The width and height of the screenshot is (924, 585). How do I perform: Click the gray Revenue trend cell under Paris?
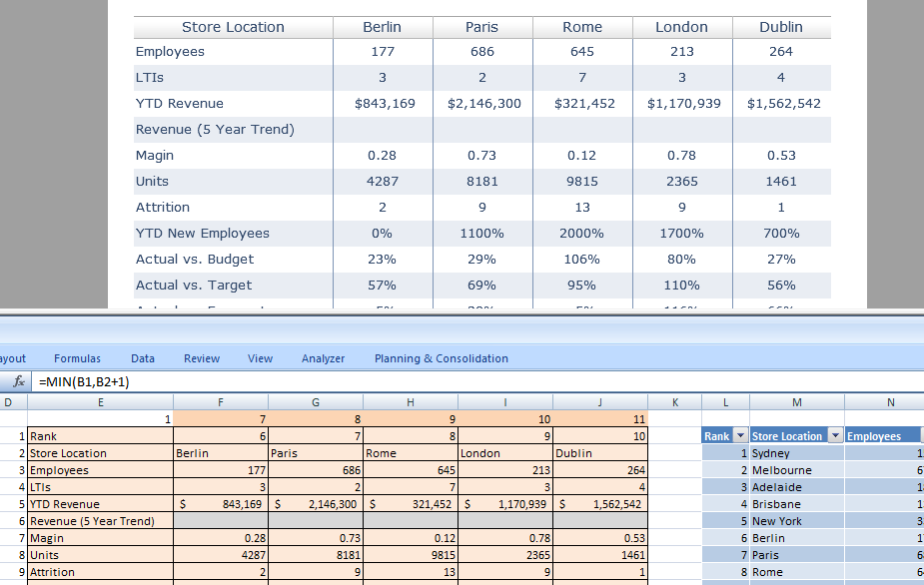316,521
